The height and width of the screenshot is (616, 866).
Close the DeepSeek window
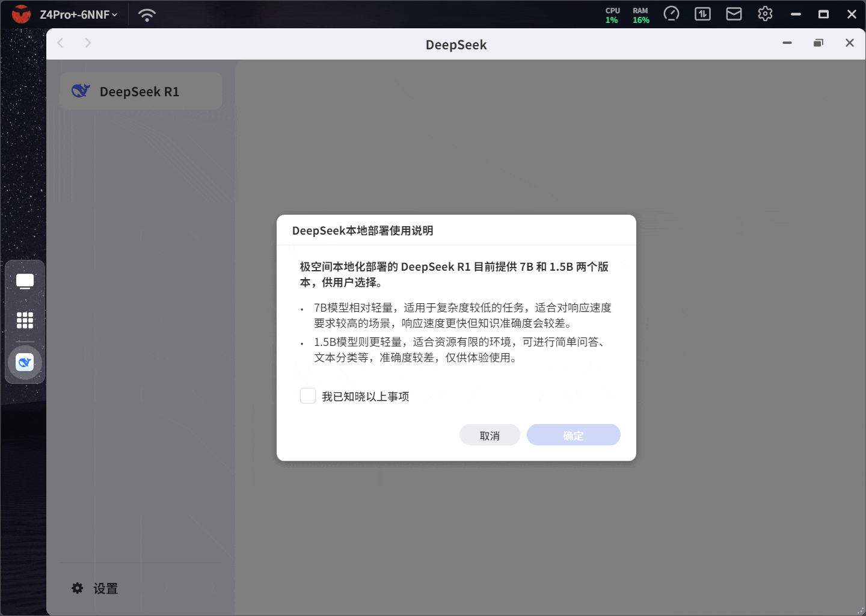(850, 43)
